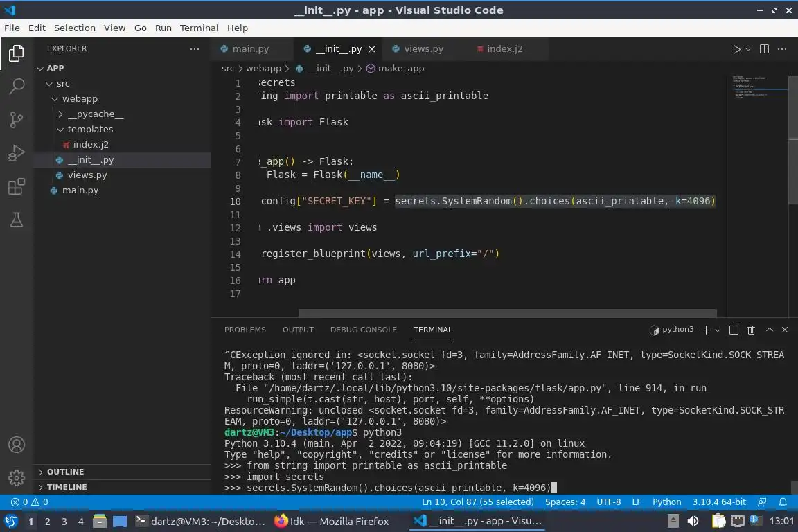Open the Explorer view in activity bar
Viewport: 798px width, 532px height.
17,53
